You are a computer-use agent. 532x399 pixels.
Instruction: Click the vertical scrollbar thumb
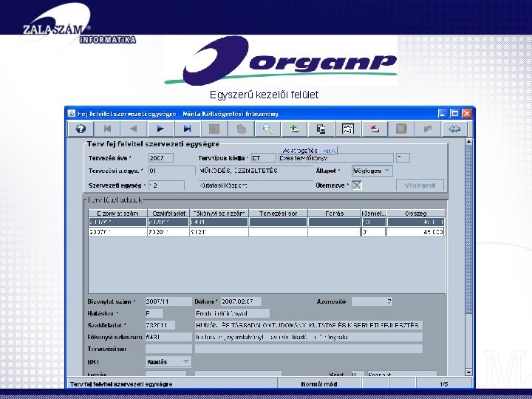coord(468,230)
